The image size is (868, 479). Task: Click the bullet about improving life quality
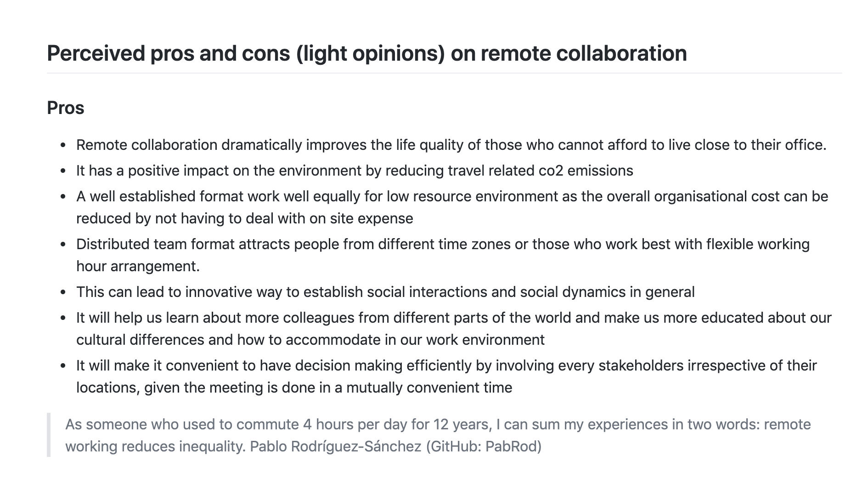tap(451, 145)
